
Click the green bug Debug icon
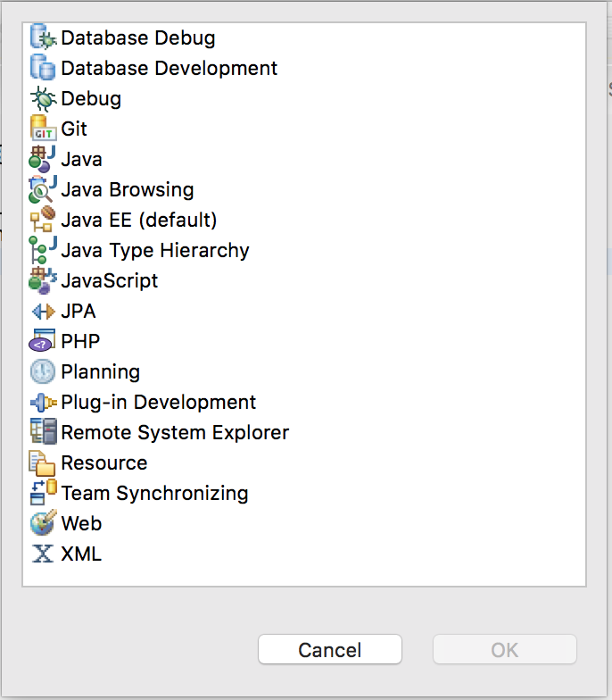pyautogui.click(x=43, y=98)
